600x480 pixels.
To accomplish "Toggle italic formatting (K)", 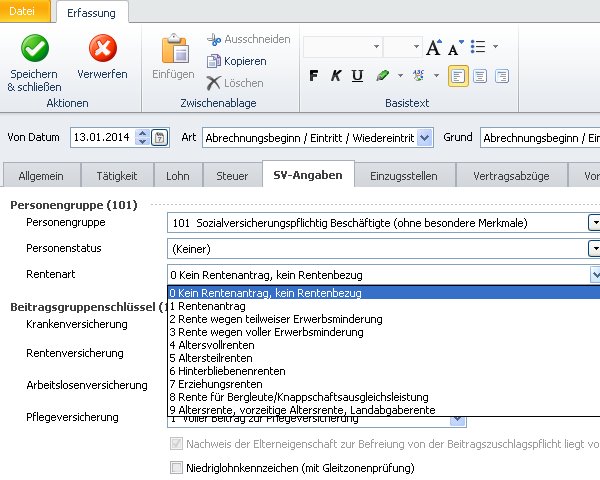I will coord(335,76).
